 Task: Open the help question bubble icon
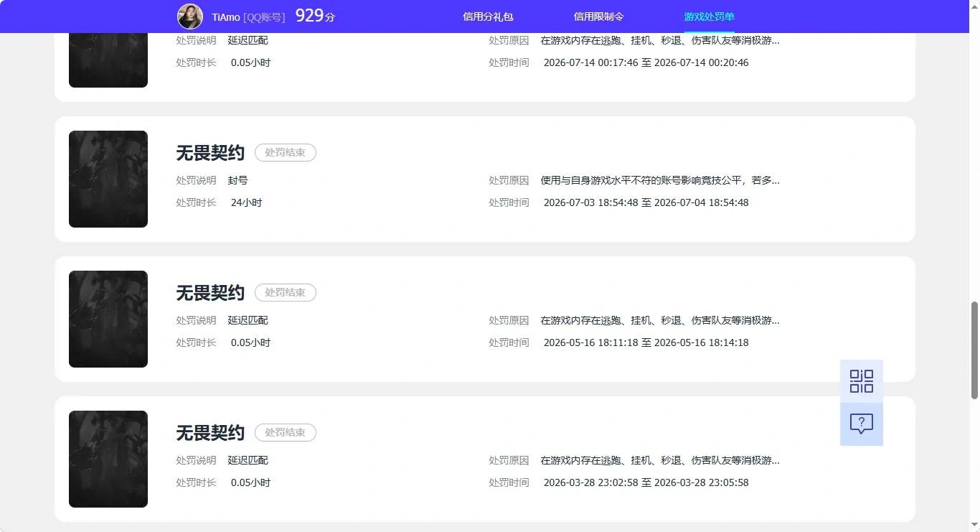[x=862, y=424]
